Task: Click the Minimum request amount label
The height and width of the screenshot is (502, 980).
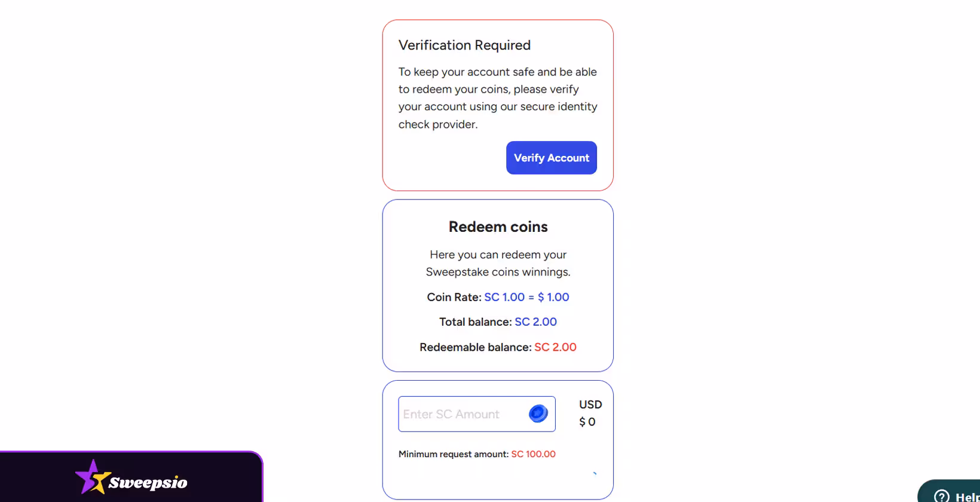Action: pos(454,454)
